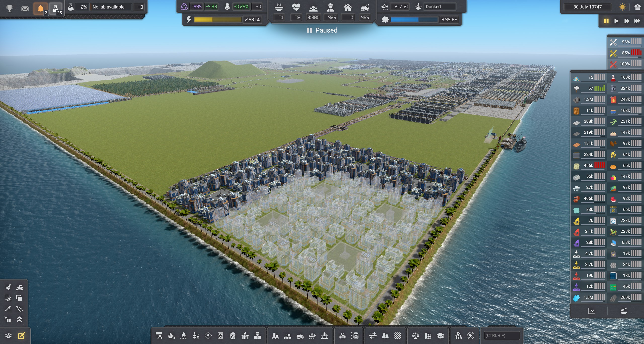Activate the cut selection tool
644x344 pixels.
click(x=8, y=298)
